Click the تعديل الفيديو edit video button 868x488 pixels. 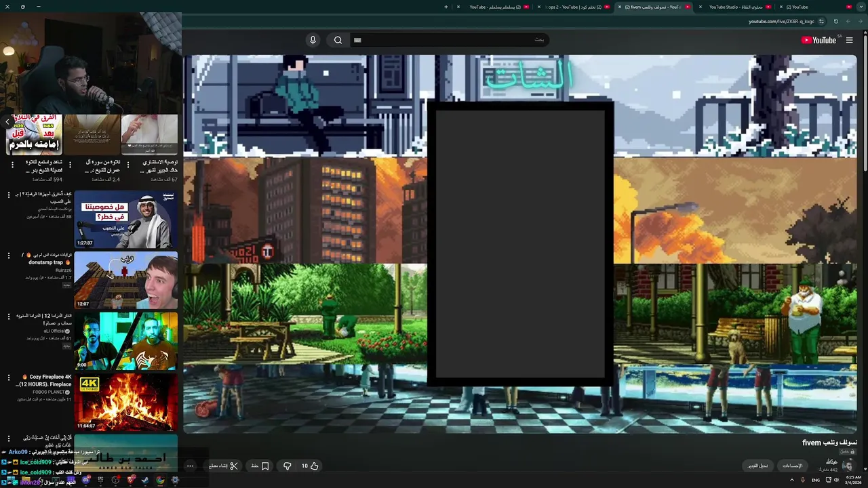pos(758,466)
